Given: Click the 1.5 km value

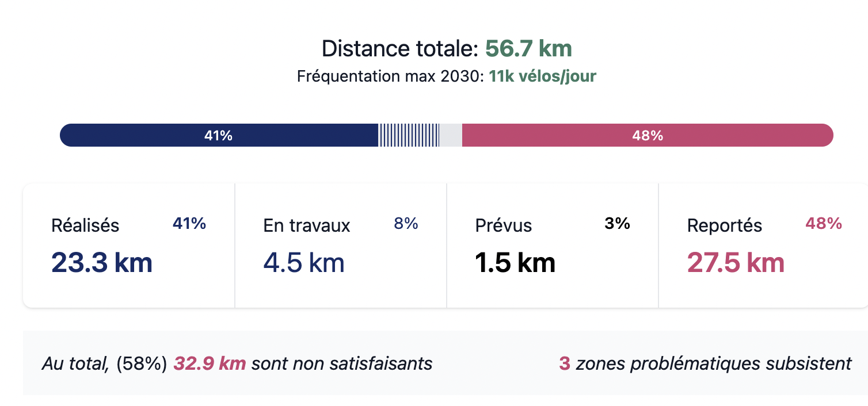Looking at the screenshot, I should (515, 263).
